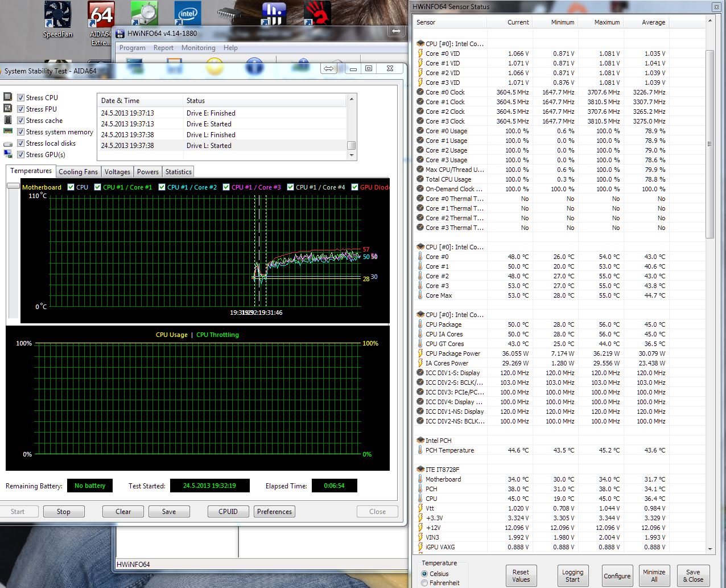Click the first CPU [#0] group icon above Core #0 VID
Viewport: 726px width, 588px height.
[x=420, y=43]
